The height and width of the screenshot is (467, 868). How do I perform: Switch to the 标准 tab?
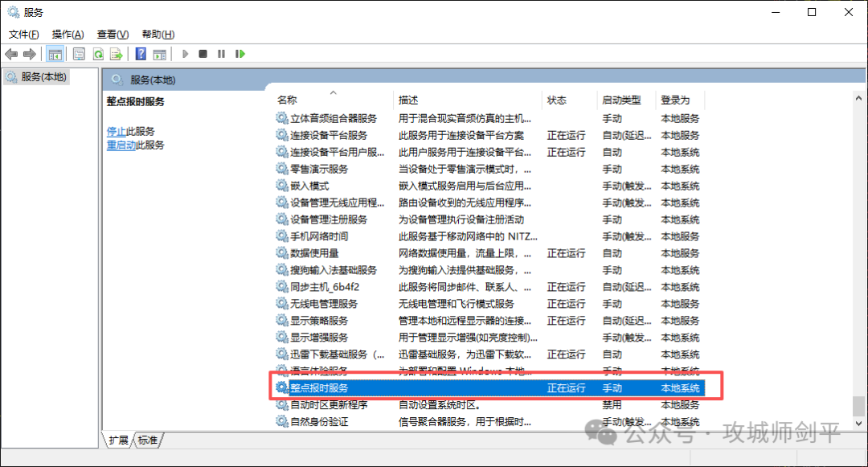coord(147,440)
